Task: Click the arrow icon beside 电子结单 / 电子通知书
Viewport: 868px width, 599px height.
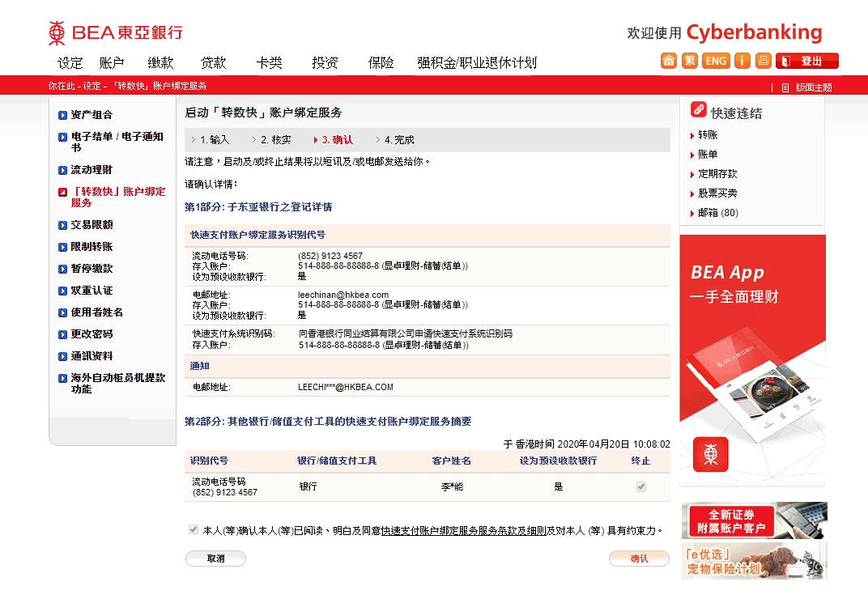Action: [62, 137]
